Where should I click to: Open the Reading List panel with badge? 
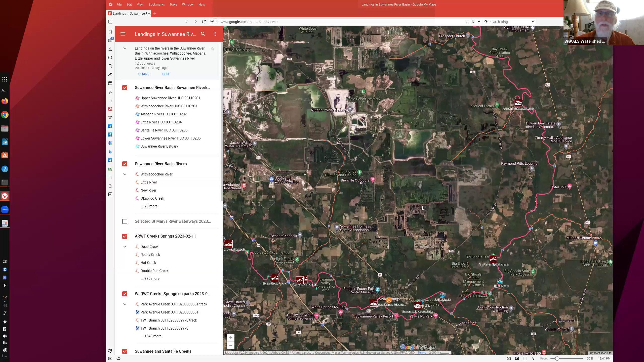[x=110, y=40]
